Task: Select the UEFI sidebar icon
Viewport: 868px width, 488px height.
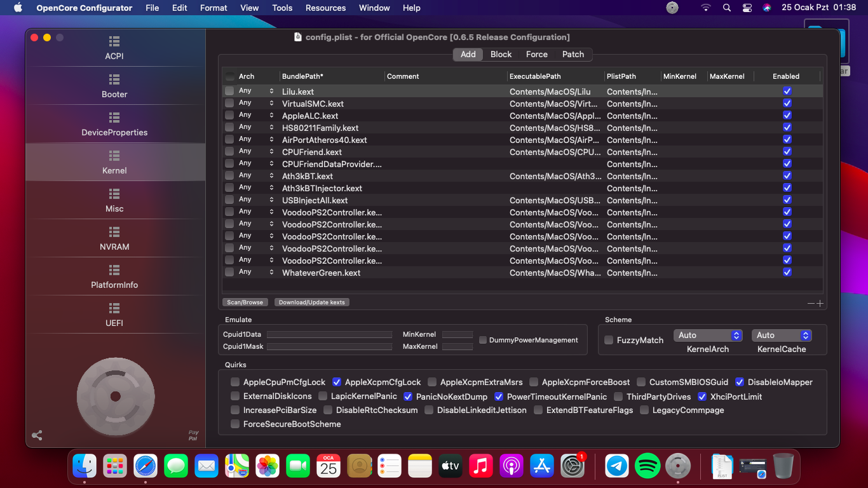Action: click(x=114, y=315)
